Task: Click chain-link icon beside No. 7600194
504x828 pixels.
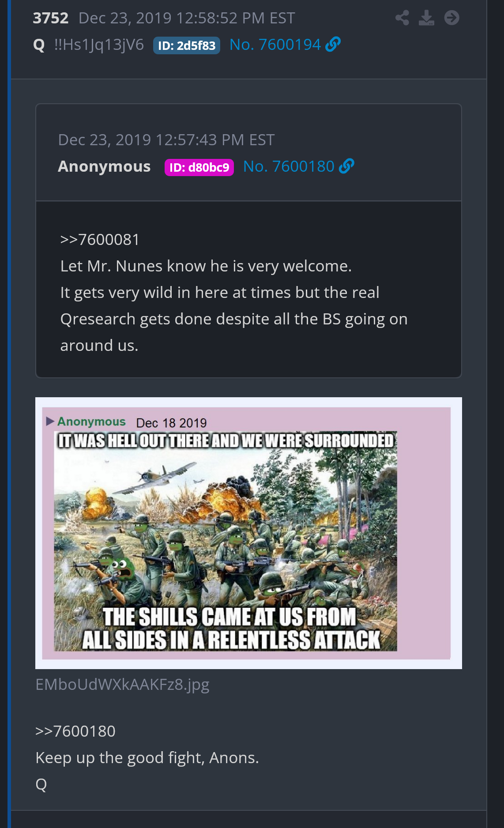Action: coord(333,44)
